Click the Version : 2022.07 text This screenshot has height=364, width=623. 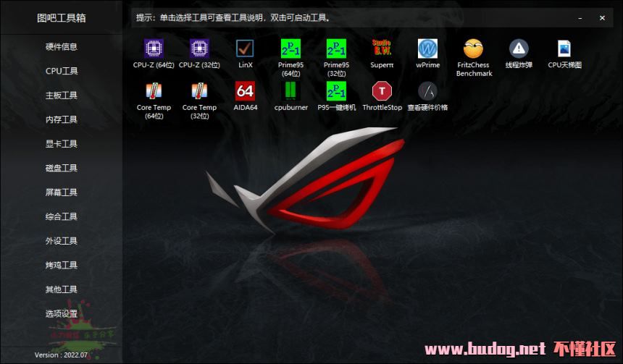pyautogui.click(x=61, y=355)
